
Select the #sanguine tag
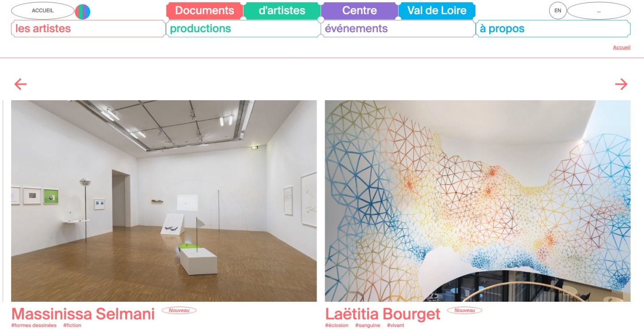(368, 325)
